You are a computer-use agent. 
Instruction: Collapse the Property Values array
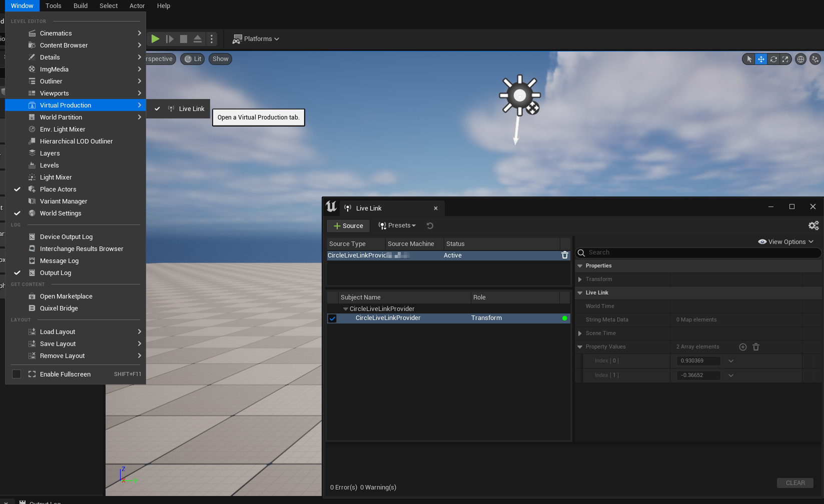coord(580,347)
